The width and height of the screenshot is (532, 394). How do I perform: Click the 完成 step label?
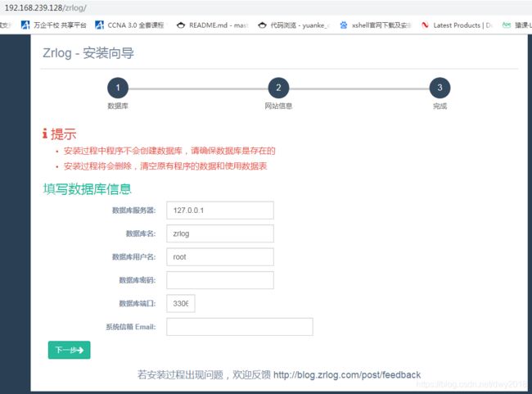point(440,106)
